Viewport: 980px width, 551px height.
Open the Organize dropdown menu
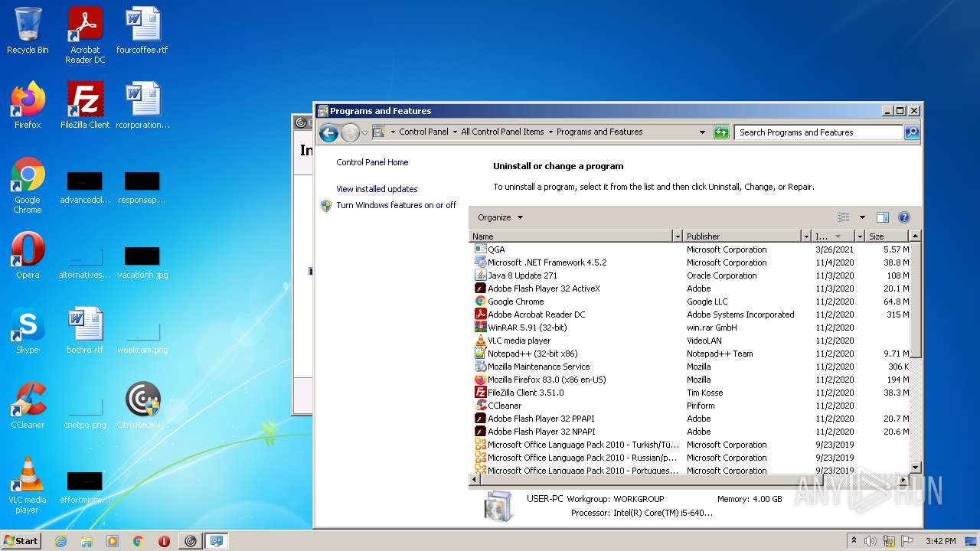click(x=501, y=217)
